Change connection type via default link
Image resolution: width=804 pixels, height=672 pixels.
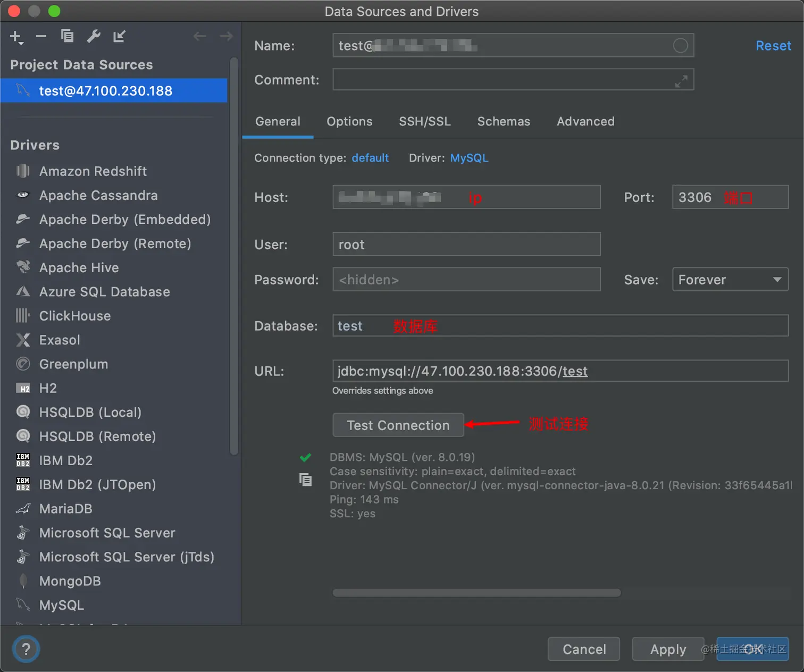(370, 158)
